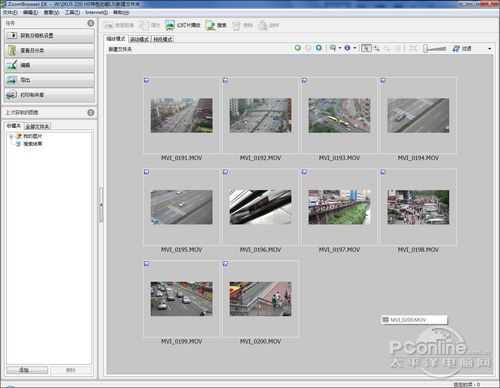Activate the selection pointer tool
The image size is (500, 388).
coord(366,48)
